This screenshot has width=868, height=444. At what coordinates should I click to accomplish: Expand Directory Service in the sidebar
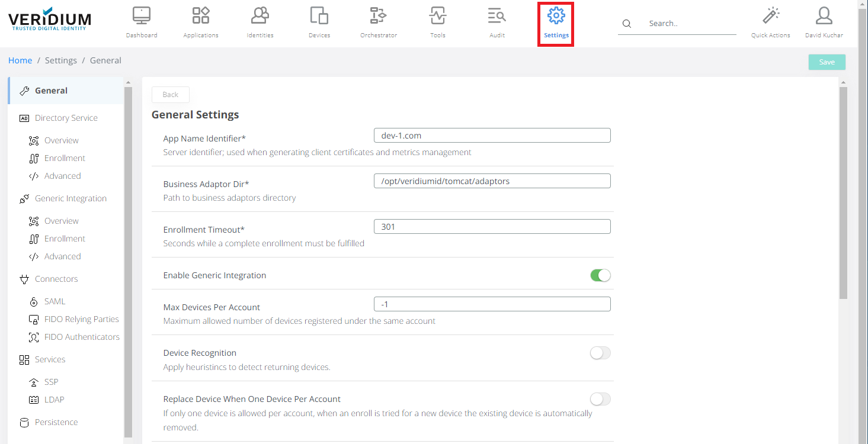click(x=66, y=118)
